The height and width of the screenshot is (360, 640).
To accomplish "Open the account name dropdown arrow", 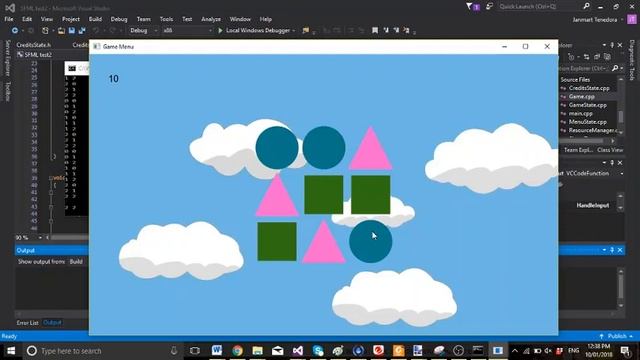I will [x=622, y=20].
